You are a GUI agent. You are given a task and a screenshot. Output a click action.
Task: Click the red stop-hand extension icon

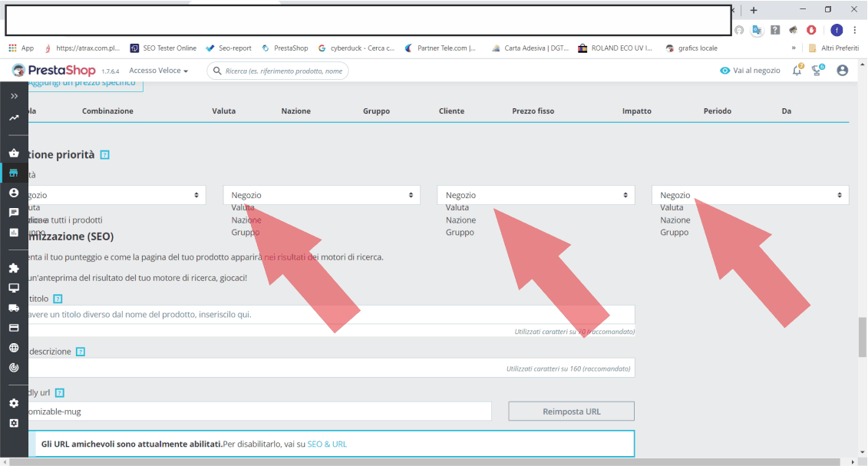click(811, 30)
